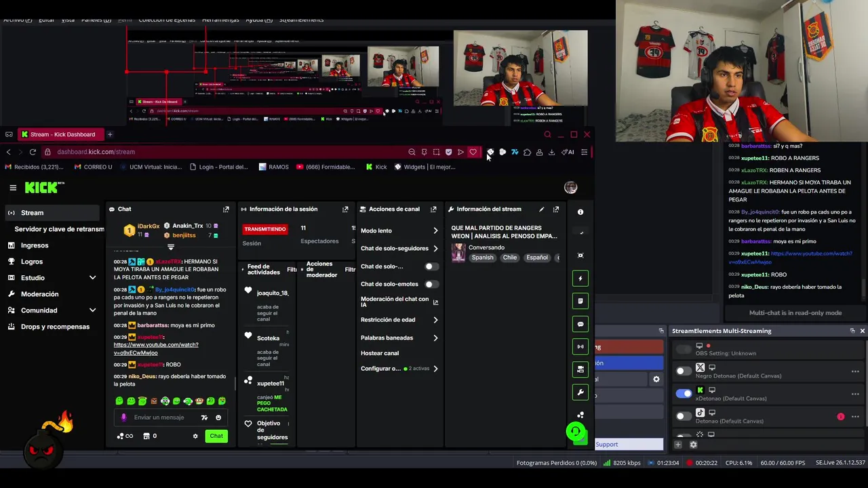Open the OBS controls gear button

pyautogui.click(x=656, y=380)
